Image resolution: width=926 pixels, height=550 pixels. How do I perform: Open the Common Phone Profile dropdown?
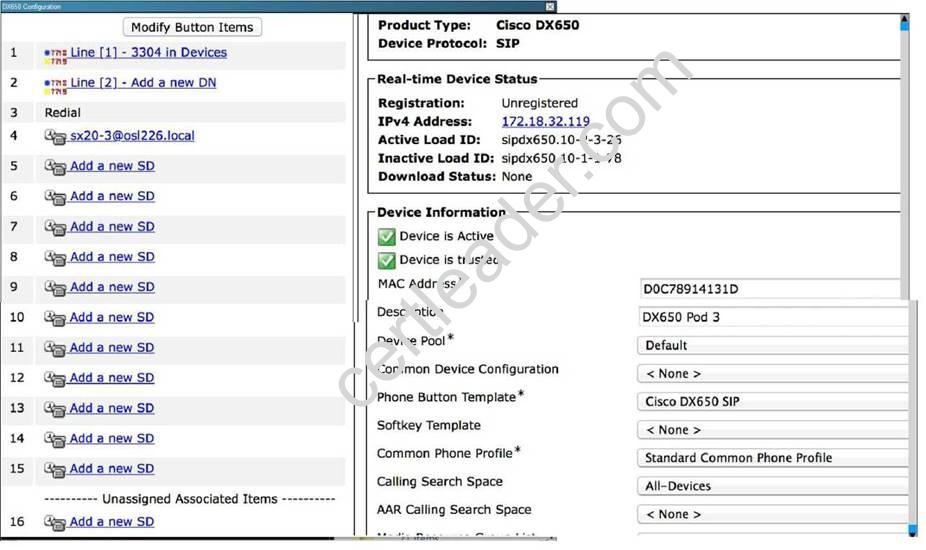pyautogui.click(x=773, y=457)
